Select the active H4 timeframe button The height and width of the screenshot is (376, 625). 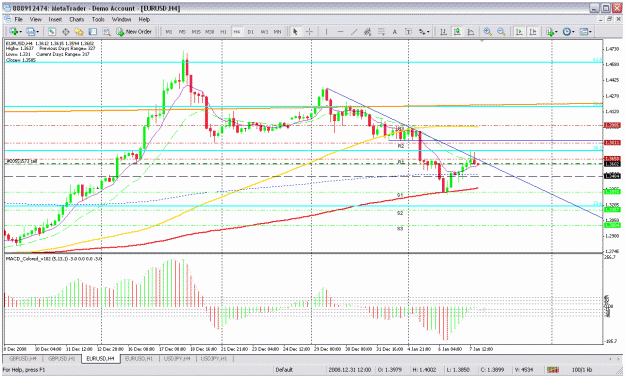click(237, 32)
